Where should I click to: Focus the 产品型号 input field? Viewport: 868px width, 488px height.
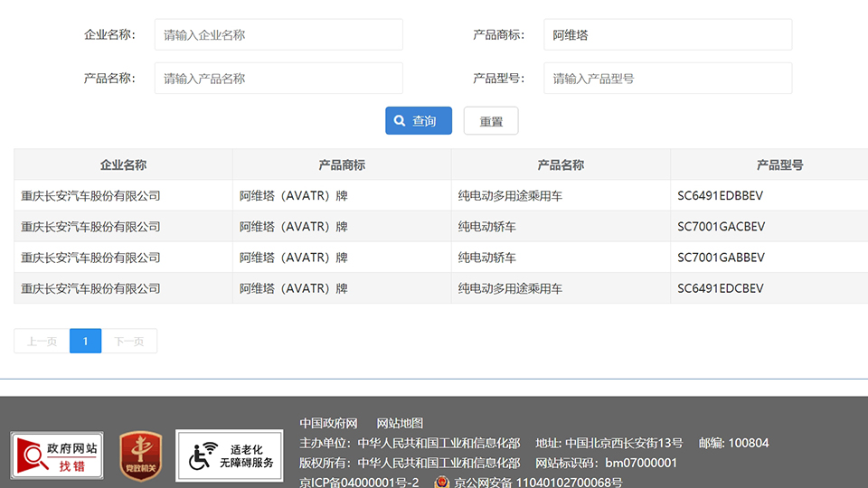coord(667,78)
